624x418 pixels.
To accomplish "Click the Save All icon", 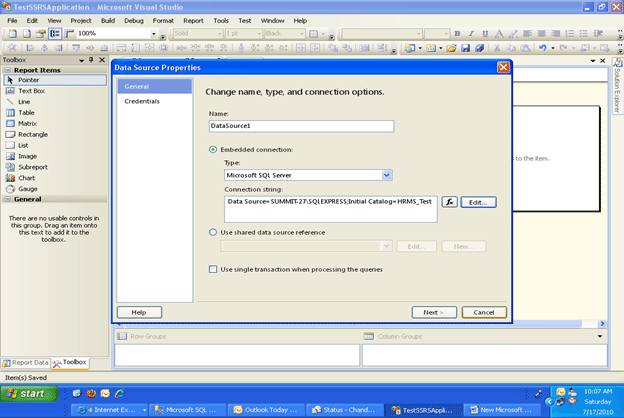I will (x=480, y=48).
